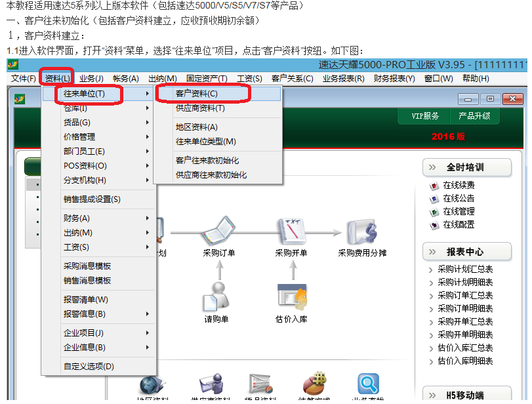Click the 在线公告 online notice icon
The width and height of the screenshot is (532, 404).
tap(434, 199)
